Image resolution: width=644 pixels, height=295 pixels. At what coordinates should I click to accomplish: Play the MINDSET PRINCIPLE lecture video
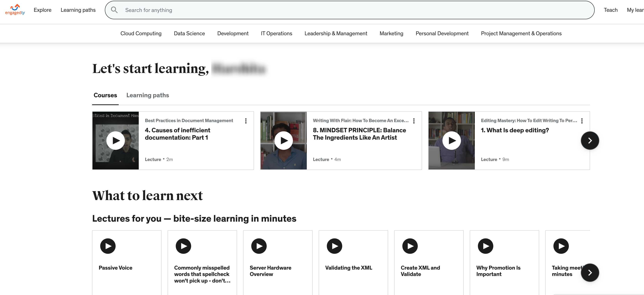tap(283, 141)
